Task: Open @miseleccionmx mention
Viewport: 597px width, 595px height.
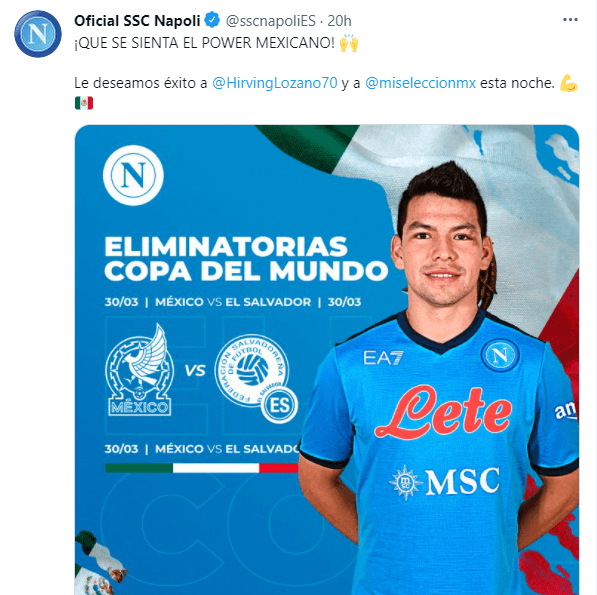Action: 420,83
